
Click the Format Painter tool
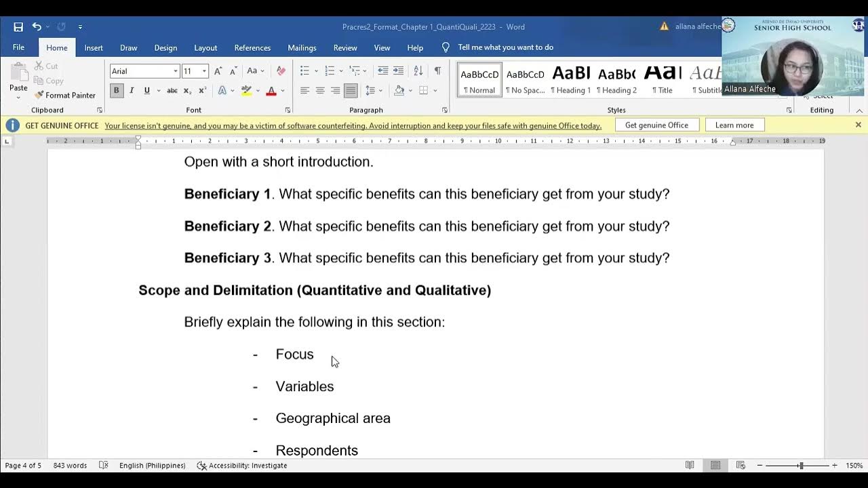point(65,96)
